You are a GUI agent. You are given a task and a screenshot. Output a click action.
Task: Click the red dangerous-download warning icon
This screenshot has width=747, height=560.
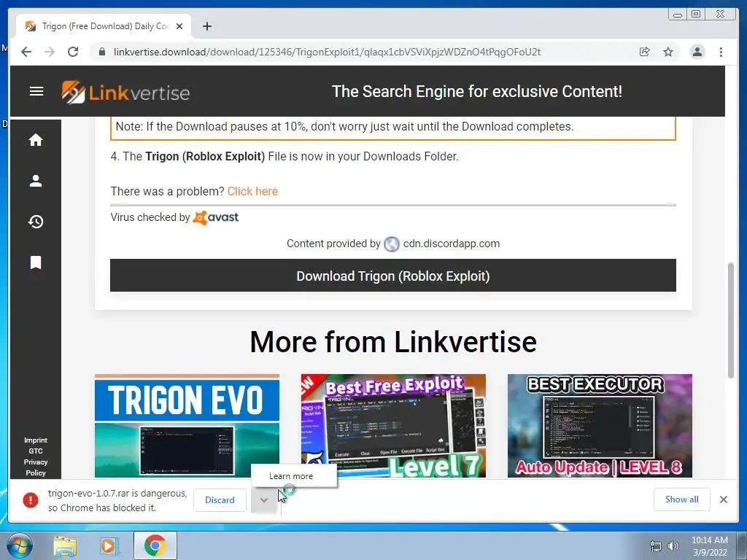click(x=31, y=500)
